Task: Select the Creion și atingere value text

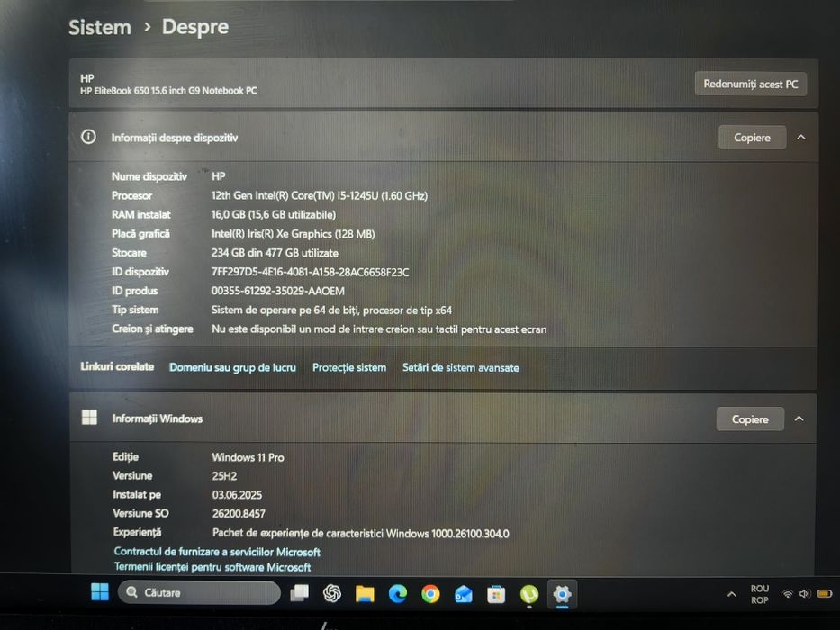Action: [379, 329]
